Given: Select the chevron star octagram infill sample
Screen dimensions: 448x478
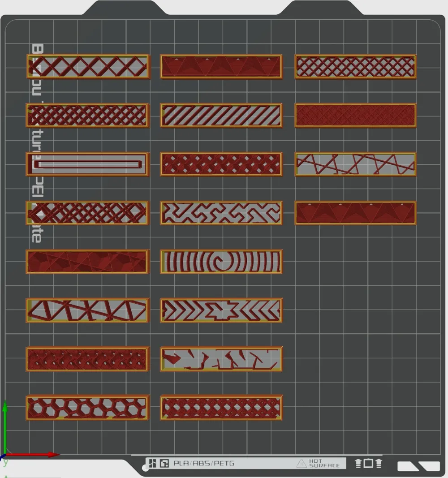Looking at the screenshot, I should coord(221,310).
